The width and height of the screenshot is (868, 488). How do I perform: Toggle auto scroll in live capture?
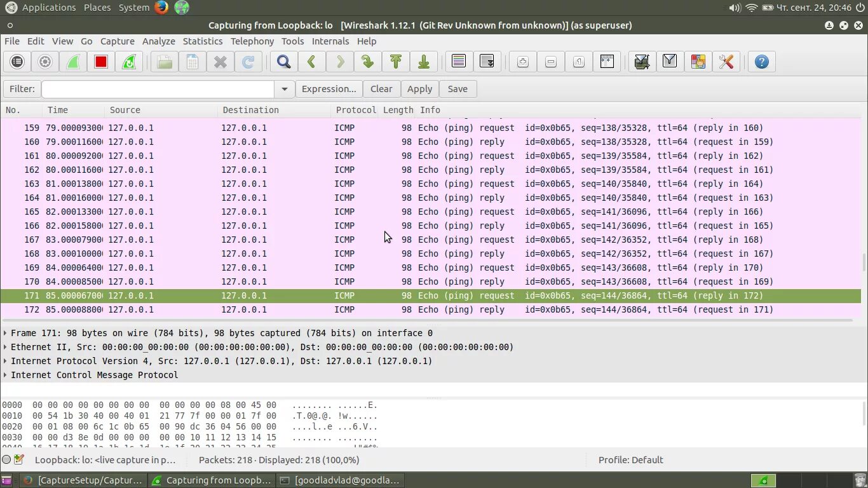click(x=487, y=62)
